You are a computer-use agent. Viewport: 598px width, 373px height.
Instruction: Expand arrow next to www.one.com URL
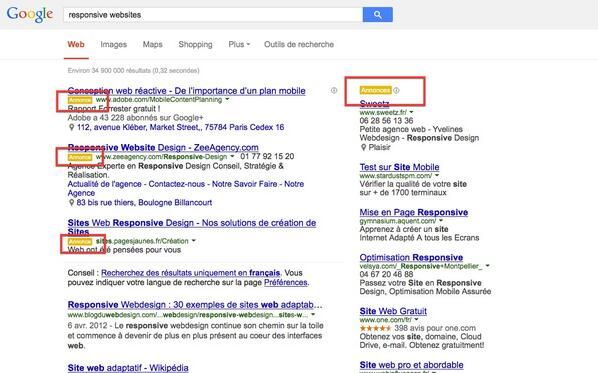[416, 319]
